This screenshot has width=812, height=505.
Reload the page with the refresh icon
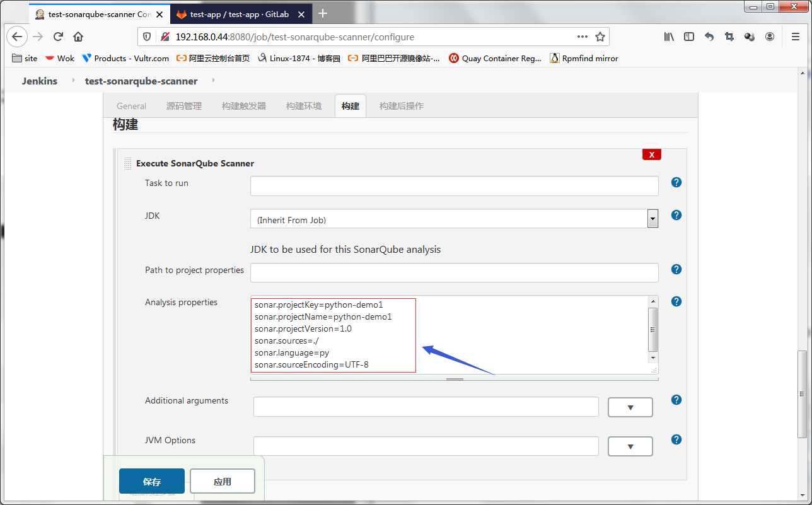(58, 37)
